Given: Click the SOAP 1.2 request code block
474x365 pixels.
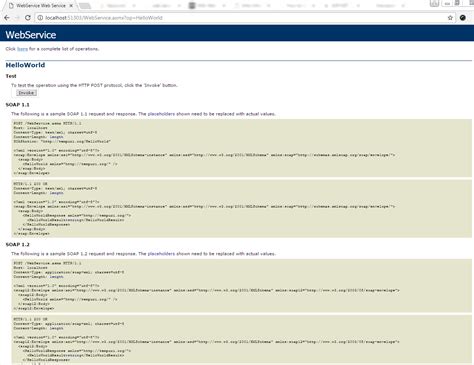Looking at the screenshot, I should [x=242, y=286].
